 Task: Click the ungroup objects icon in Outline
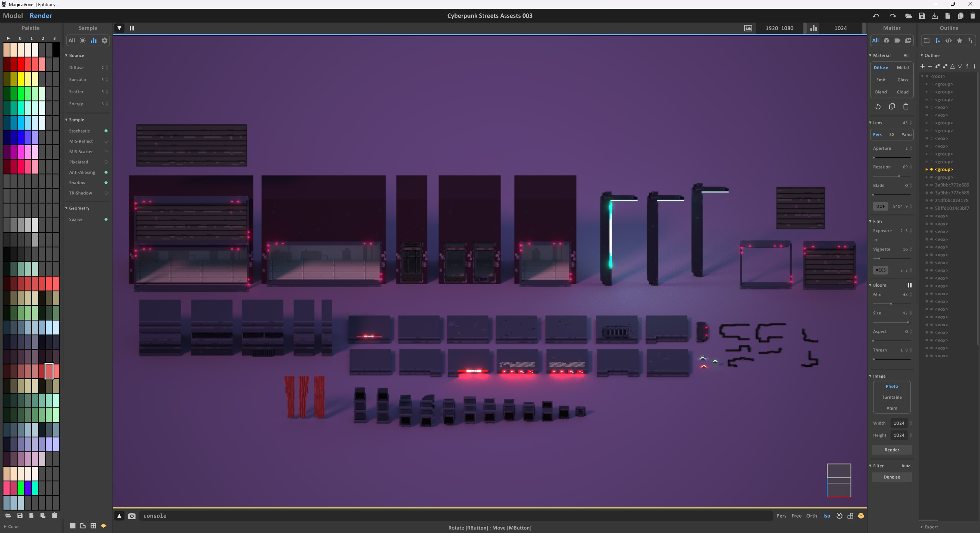coord(945,66)
